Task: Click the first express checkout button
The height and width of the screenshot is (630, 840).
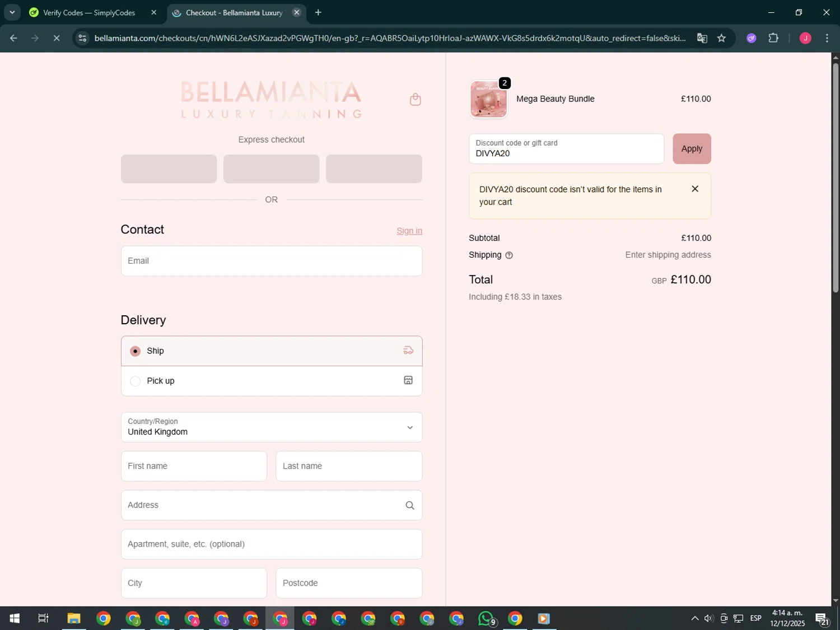Action: pos(169,169)
